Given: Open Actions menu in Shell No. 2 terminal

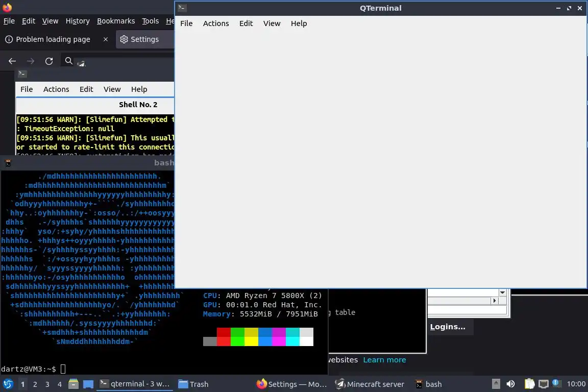Looking at the screenshot, I should tap(56, 89).
